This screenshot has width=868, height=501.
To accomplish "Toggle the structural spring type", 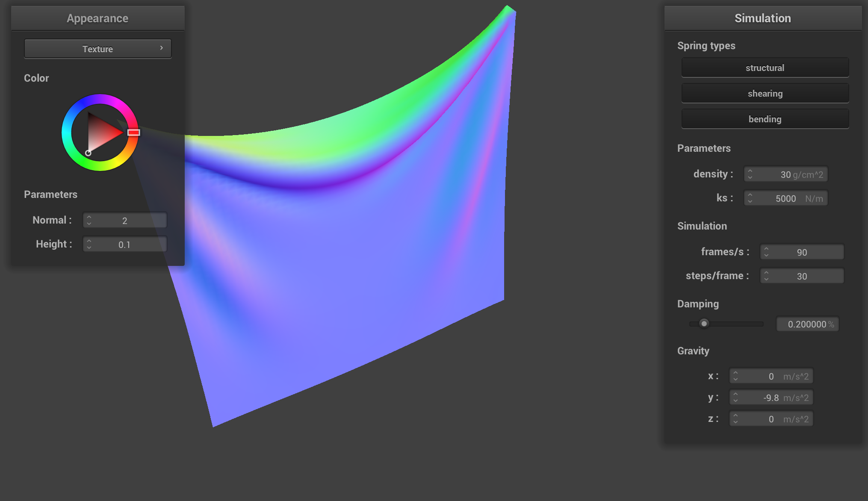I will [x=765, y=68].
